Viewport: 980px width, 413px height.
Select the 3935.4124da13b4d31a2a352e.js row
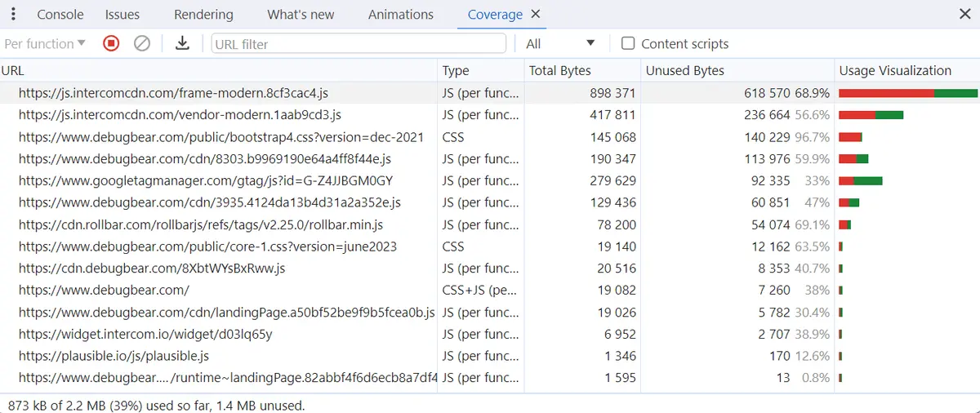click(x=490, y=202)
